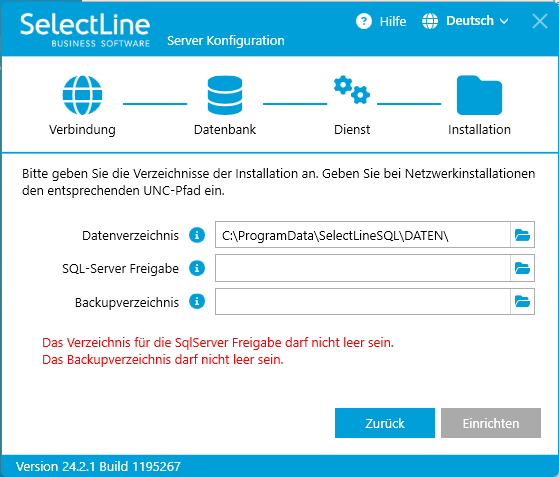Click the Verbindung globe step icon
This screenshot has height=477, width=559.
coord(82,95)
